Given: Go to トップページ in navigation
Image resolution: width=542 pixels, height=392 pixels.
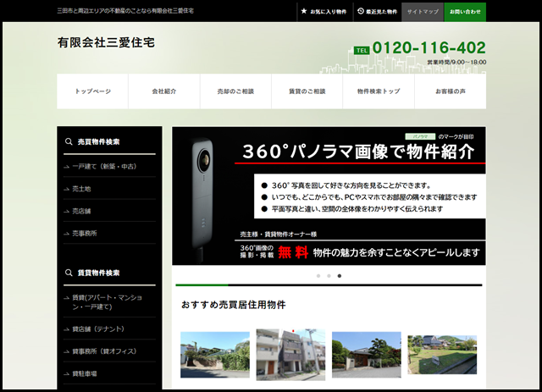Looking at the screenshot, I should click(x=92, y=91).
